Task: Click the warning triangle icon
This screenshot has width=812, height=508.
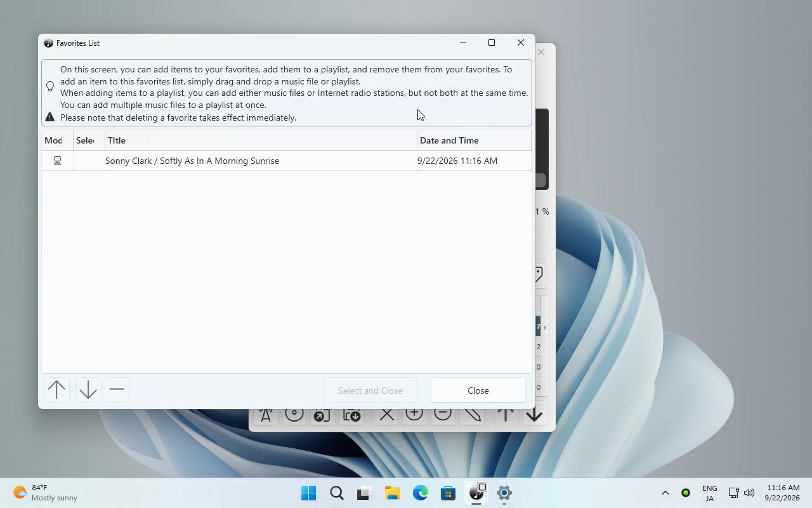Action: click(x=50, y=117)
